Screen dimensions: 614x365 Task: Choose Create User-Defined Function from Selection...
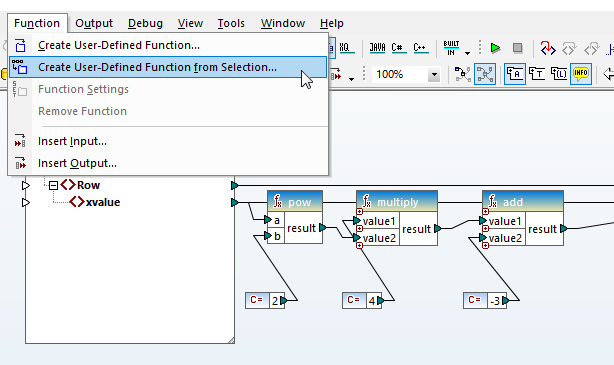168,67
